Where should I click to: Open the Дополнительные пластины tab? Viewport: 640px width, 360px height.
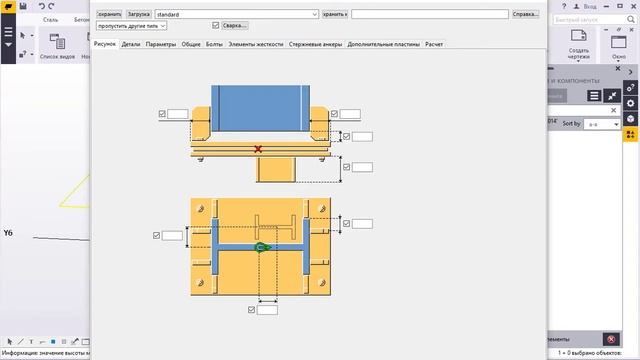click(384, 44)
